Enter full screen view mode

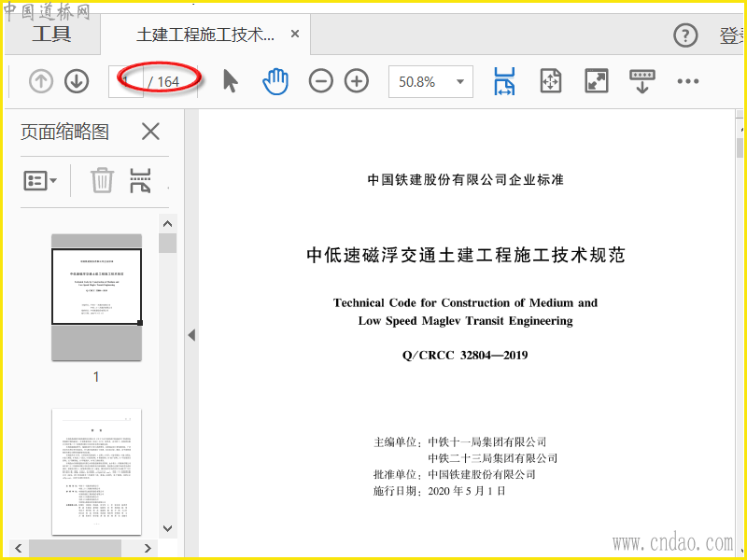point(597,81)
